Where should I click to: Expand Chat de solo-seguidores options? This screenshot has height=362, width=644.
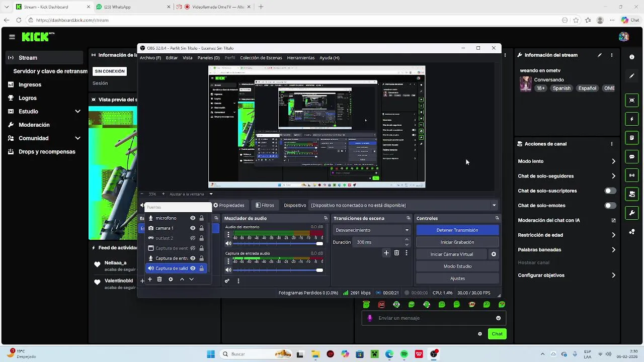(613, 176)
